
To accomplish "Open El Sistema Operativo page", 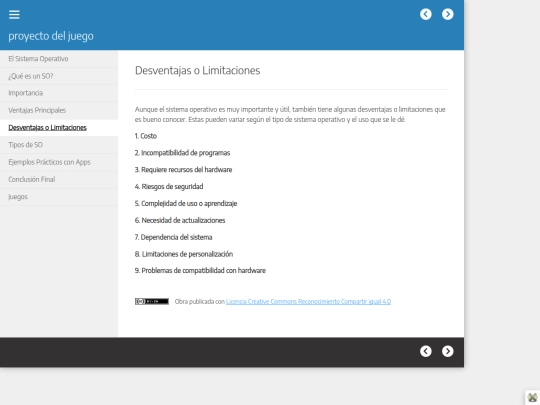I will [59, 59].
